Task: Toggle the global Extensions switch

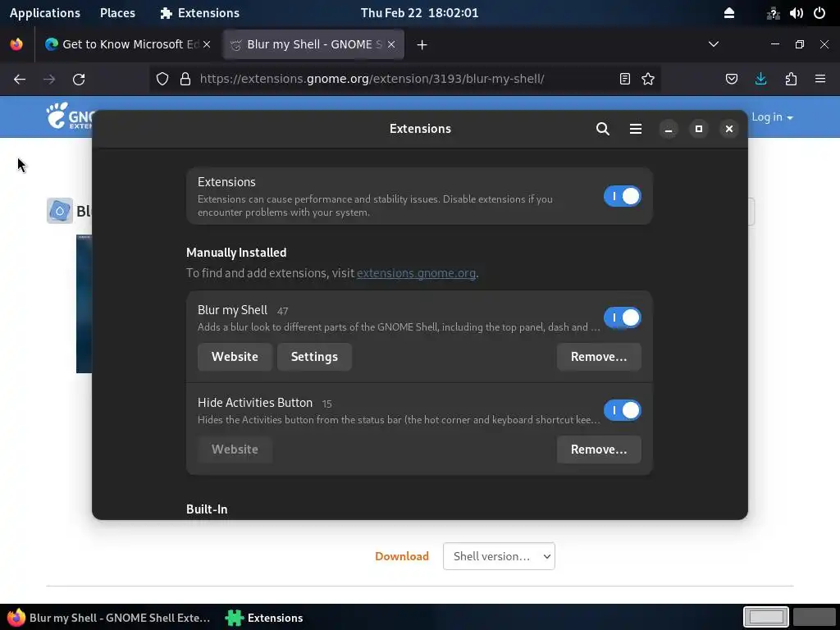Action: (622, 196)
